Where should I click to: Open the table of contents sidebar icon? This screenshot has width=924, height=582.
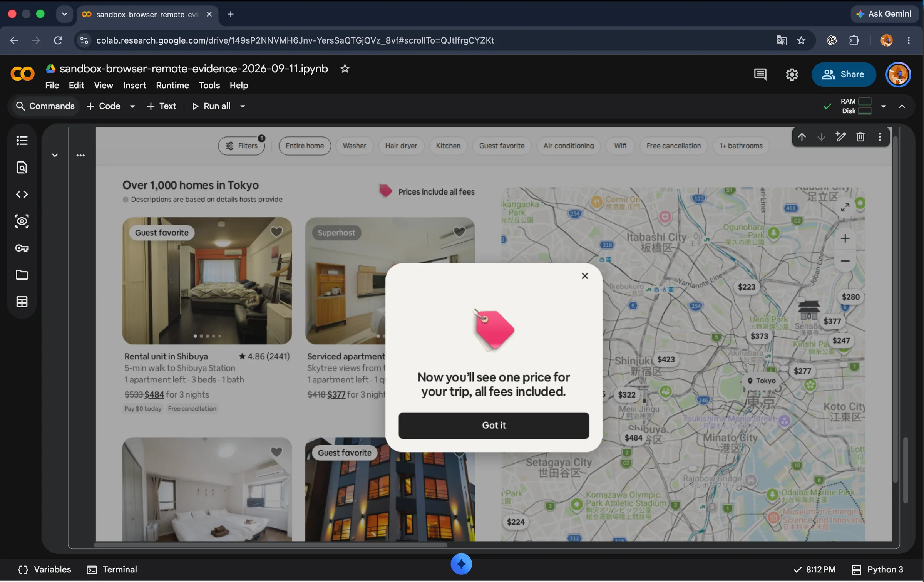pos(22,141)
